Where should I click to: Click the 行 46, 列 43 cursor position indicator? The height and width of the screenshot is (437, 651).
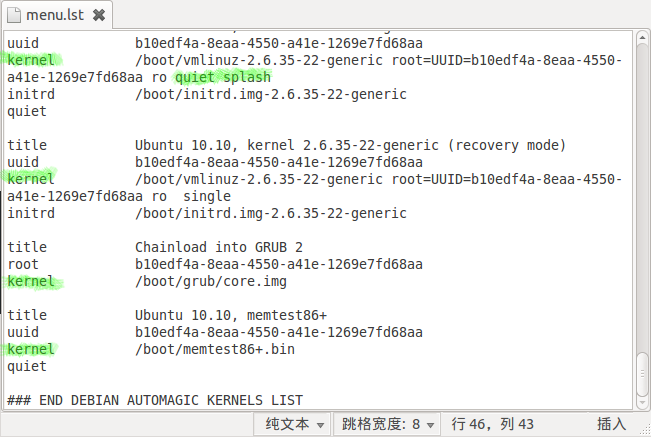click(492, 424)
